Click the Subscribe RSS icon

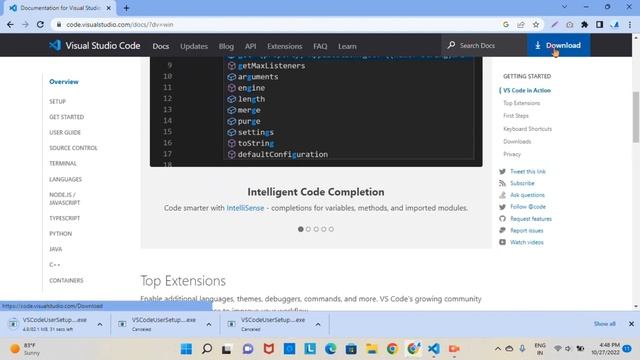pos(502,183)
